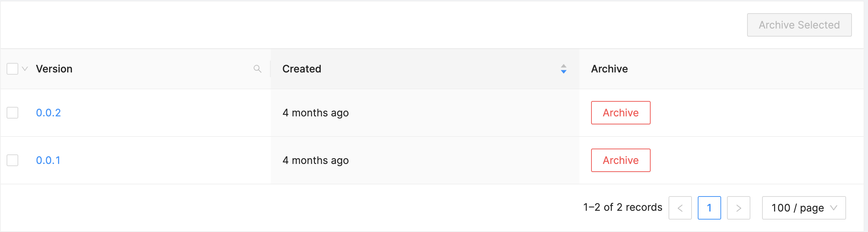Click the next page arrow
The width and height of the screenshot is (868, 232).
coord(739,208)
